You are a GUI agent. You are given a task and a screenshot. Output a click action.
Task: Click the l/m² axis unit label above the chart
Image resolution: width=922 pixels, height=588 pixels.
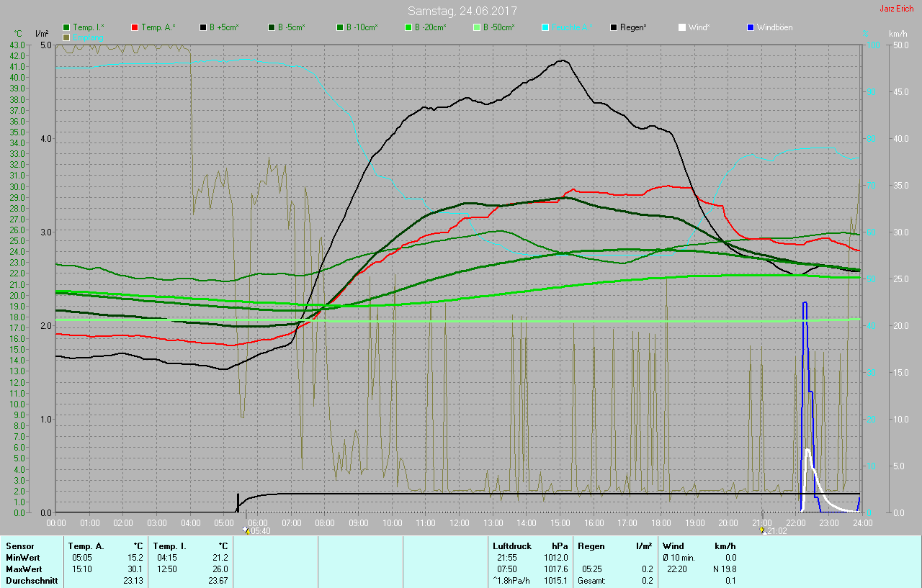click(42, 34)
